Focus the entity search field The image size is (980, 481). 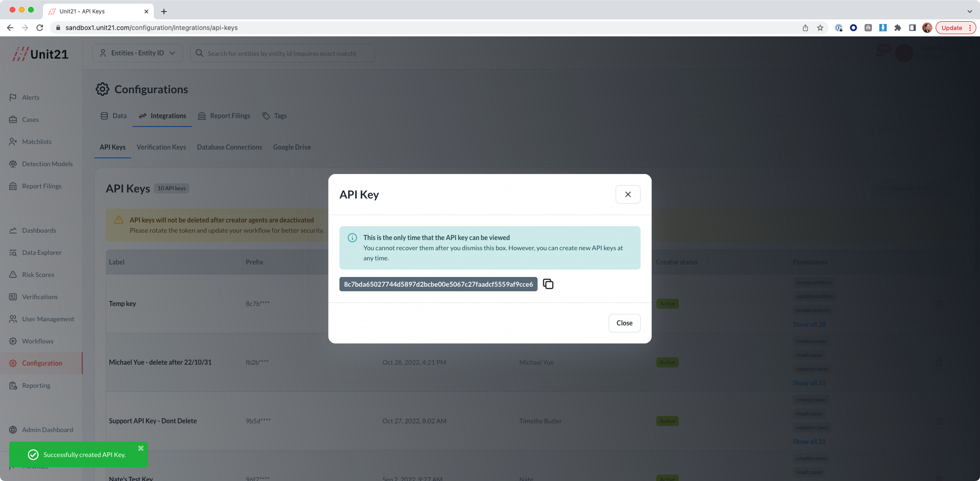pyautogui.click(x=282, y=53)
